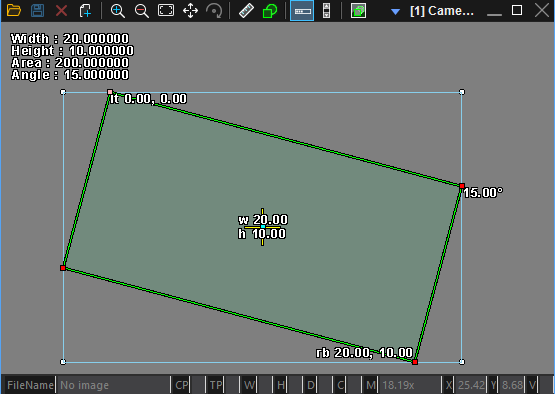
Task: Select the rotate arrow tool
Action: click(214, 11)
